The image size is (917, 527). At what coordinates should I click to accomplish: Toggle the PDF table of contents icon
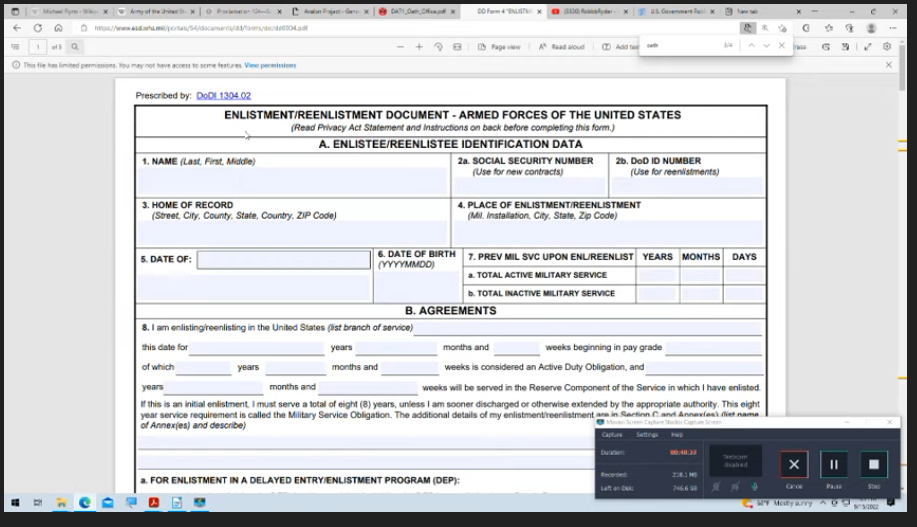15,47
